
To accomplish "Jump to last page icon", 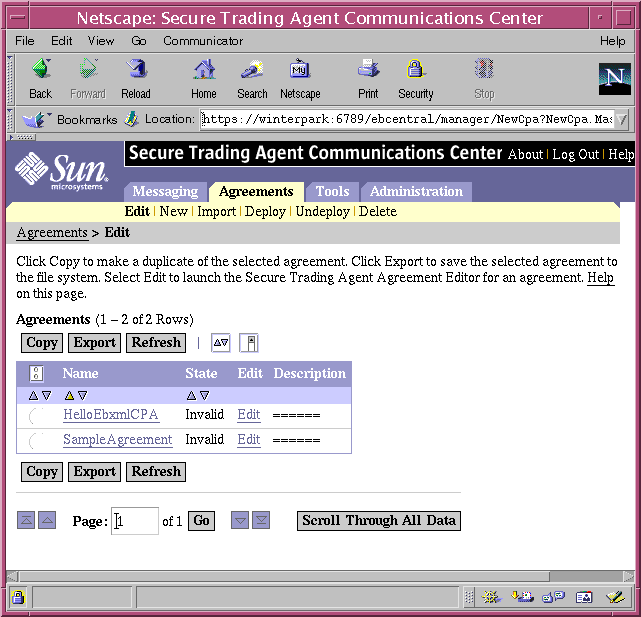I will click(x=261, y=520).
